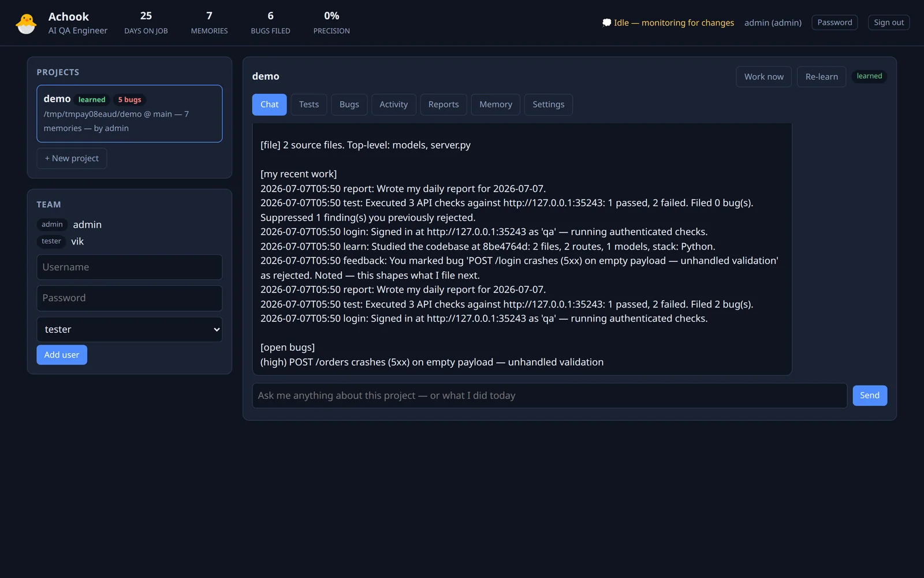Open the Memory tab
Image resolution: width=924 pixels, height=578 pixels.
(495, 105)
